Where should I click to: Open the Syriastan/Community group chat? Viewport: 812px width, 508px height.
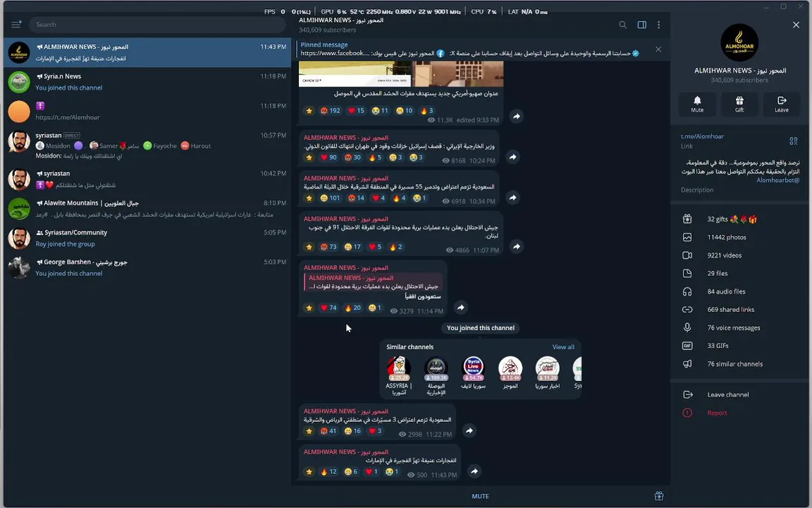[147, 238]
